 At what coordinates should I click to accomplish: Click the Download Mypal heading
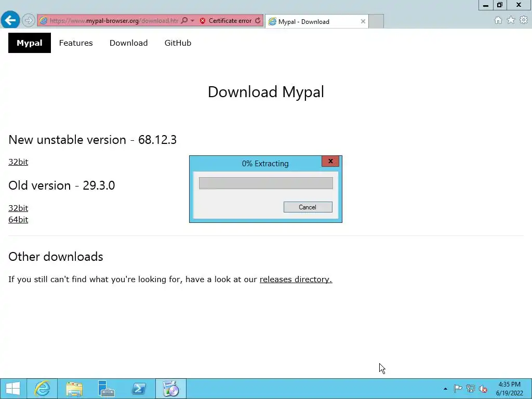[266, 92]
